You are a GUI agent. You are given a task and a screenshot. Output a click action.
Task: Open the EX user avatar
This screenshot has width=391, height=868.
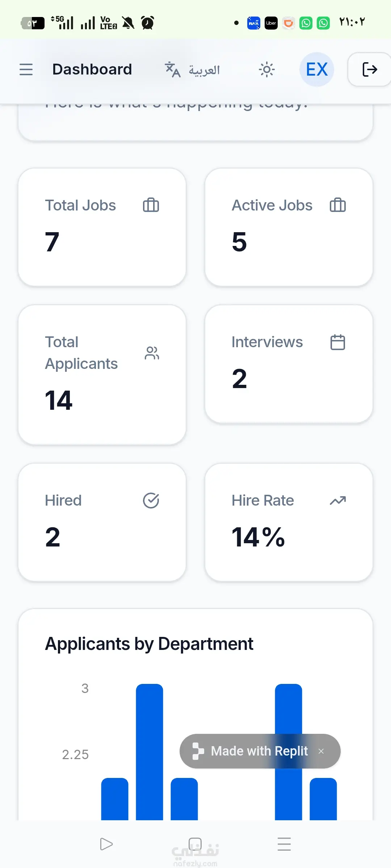point(317,69)
